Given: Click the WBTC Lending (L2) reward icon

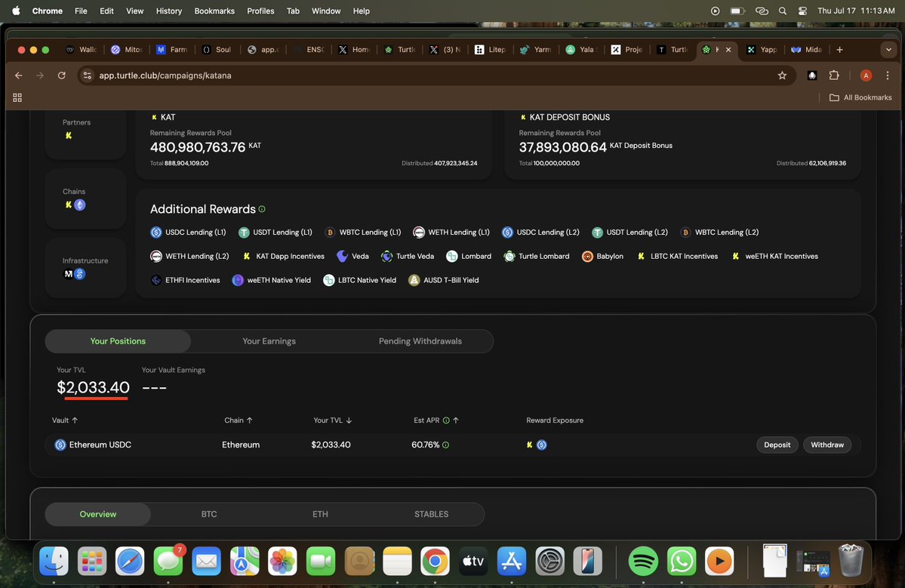Looking at the screenshot, I should 685,232.
